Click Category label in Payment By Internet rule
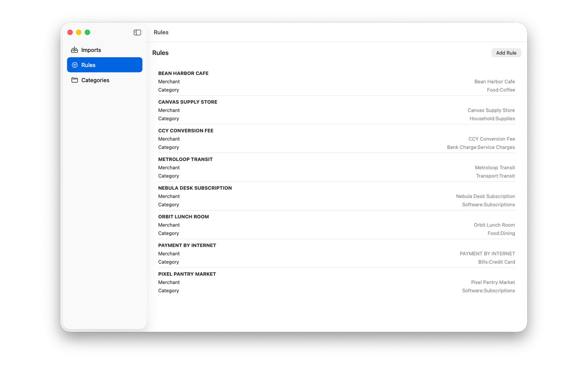588x368 pixels. (x=169, y=262)
